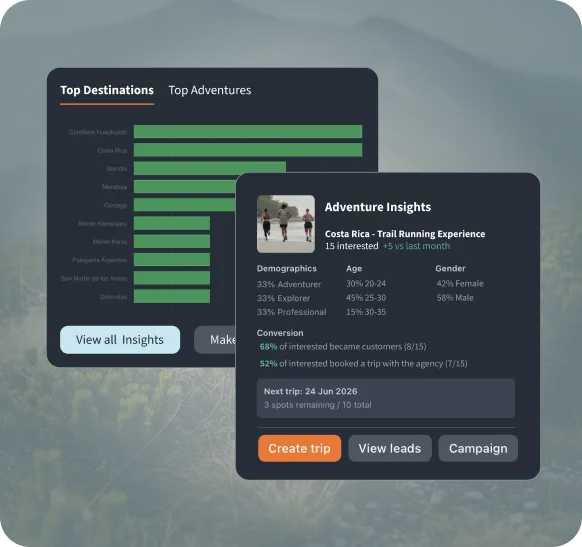Screen dimensions: 582x547
Task: Click the 30% 20-24 age value
Action: 366,284
